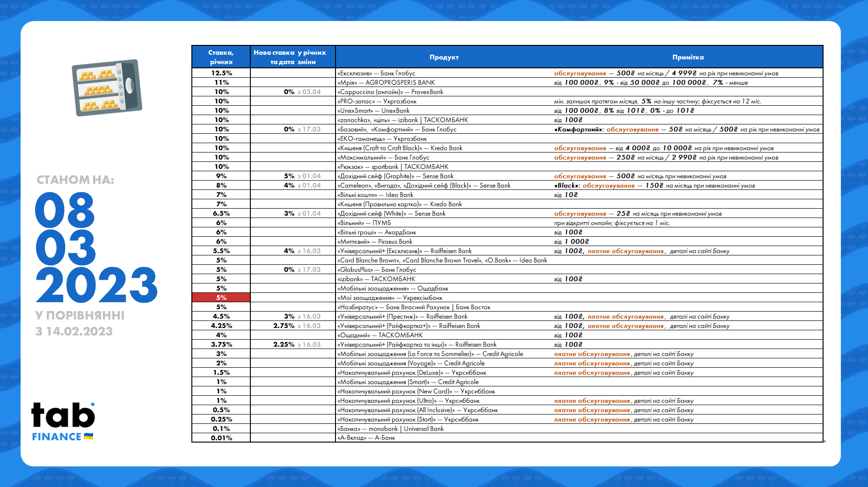
Task: Select the "Нова ставка у річних" column header
Action: tap(293, 57)
